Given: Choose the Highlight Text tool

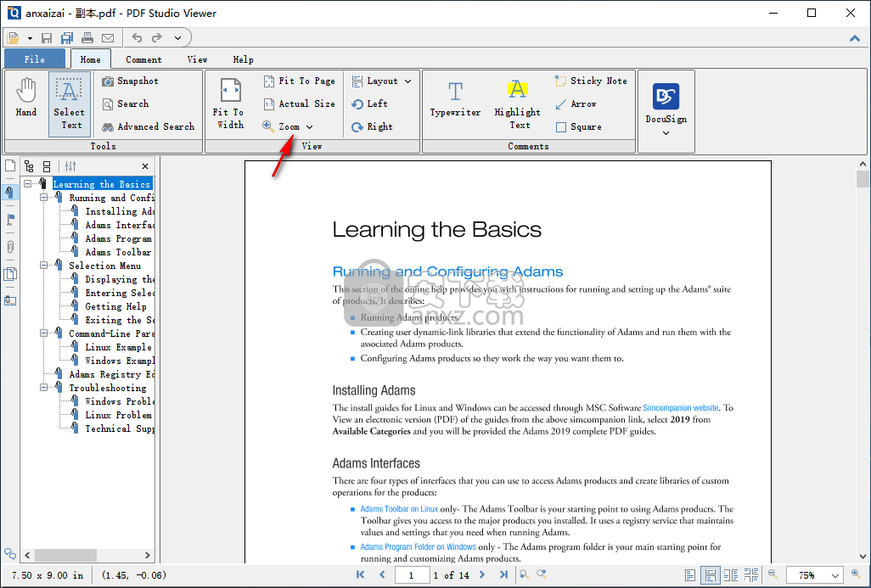Looking at the screenshot, I should click(x=518, y=104).
